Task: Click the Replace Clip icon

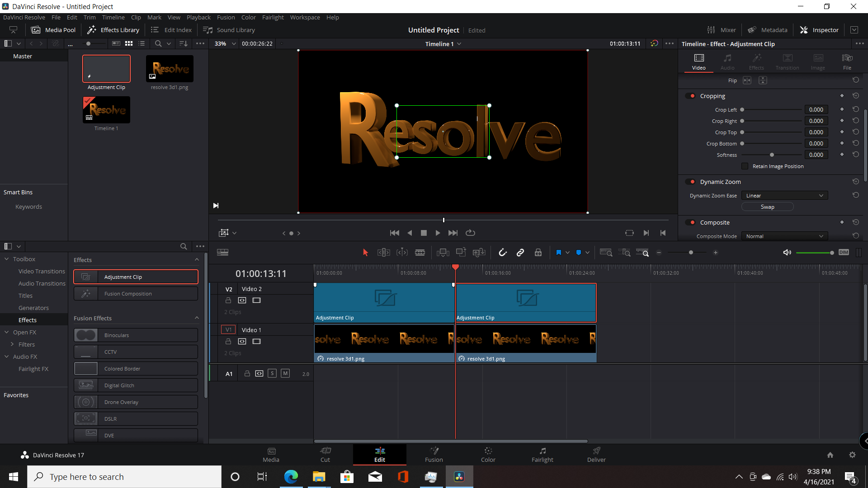Action: (479, 253)
